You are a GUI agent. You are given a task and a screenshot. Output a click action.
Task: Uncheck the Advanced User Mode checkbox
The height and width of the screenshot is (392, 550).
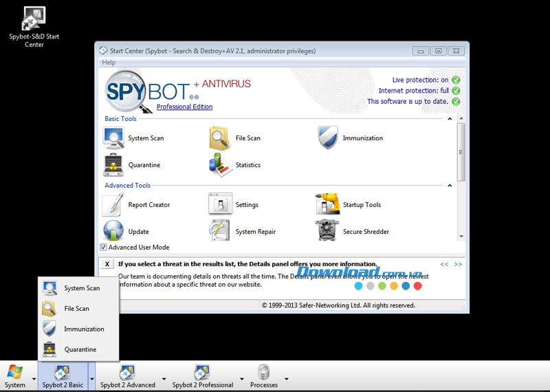104,248
